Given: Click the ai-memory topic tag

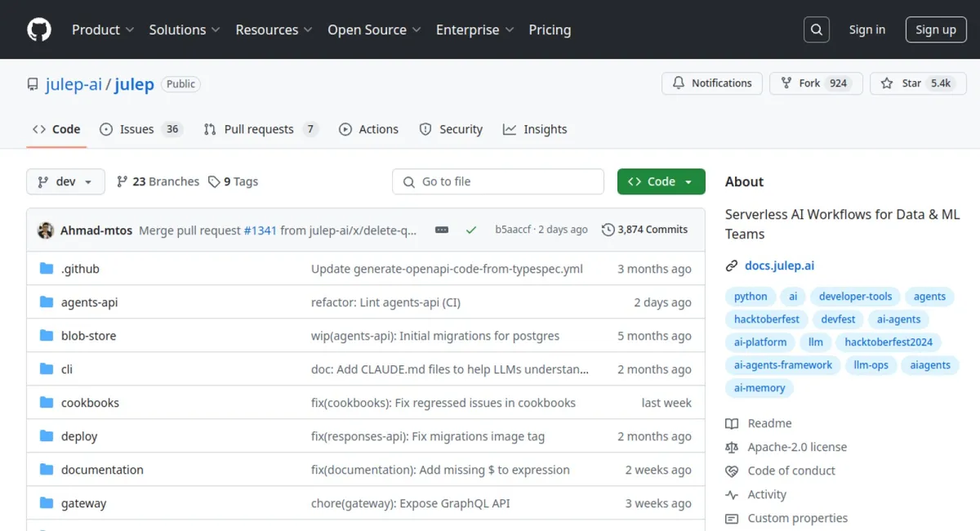Looking at the screenshot, I should pyautogui.click(x=759, y=388).
